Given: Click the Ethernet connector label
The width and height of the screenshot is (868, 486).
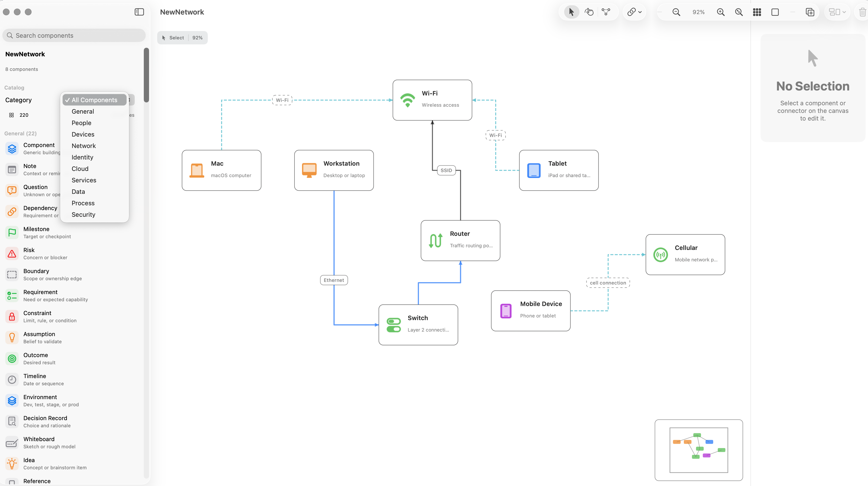Looking at the screenshot, I should (334, 280).
